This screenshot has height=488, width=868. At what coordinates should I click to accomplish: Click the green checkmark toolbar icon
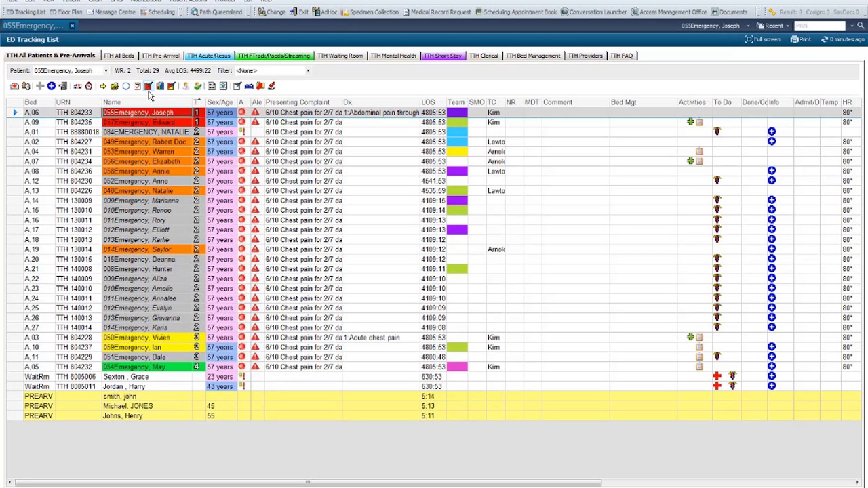tap(197, 86)
